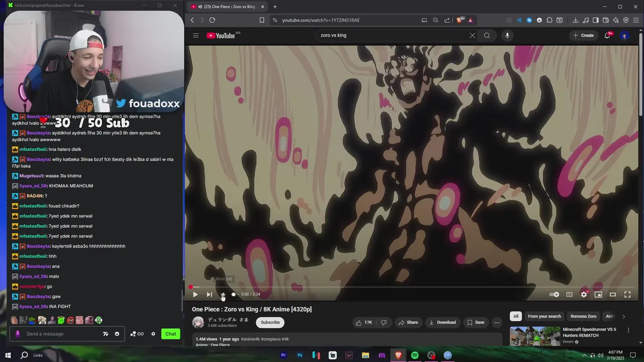The image size is (644, 362).
Task: Like the video with 17K likes
Action: click(x=364, y=322)
